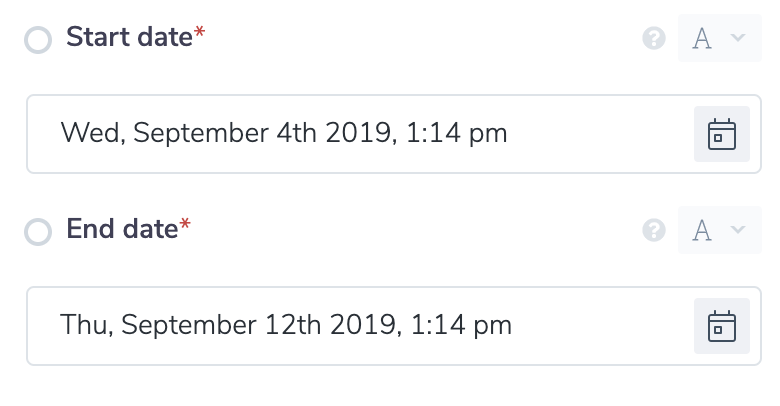Viewport: 780px width, 406px height.
Task: Click the 'Start date' field label
Action: coord(128,38)
